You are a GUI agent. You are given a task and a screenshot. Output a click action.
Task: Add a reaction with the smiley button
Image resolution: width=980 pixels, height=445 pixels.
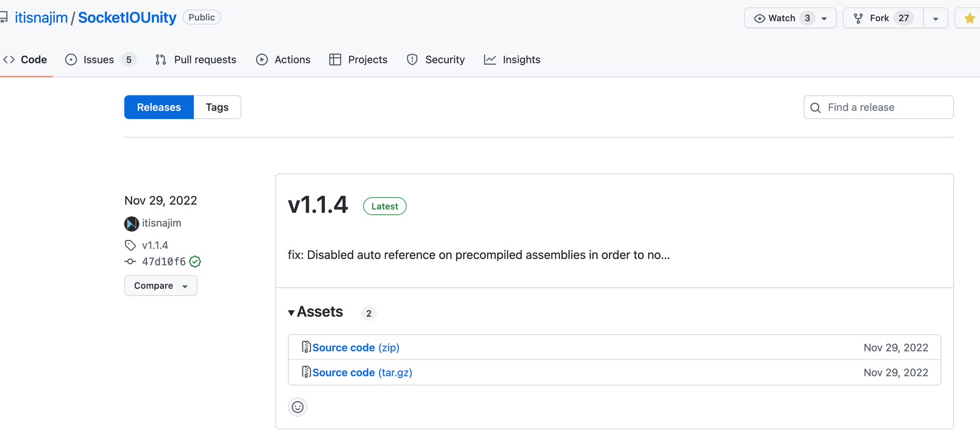tap(297, 407)
